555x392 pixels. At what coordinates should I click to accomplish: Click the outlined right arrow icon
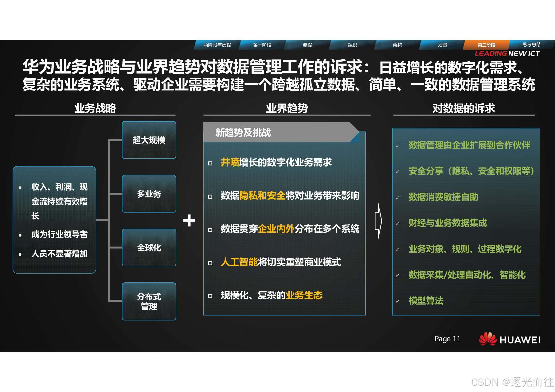(378, 221)
